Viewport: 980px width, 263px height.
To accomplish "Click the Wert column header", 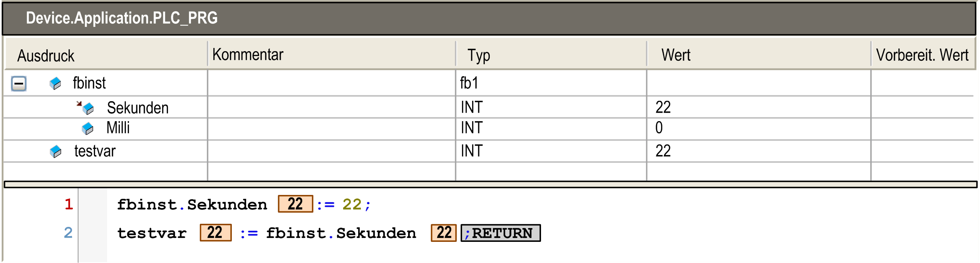I will click(x=676, y=55).
